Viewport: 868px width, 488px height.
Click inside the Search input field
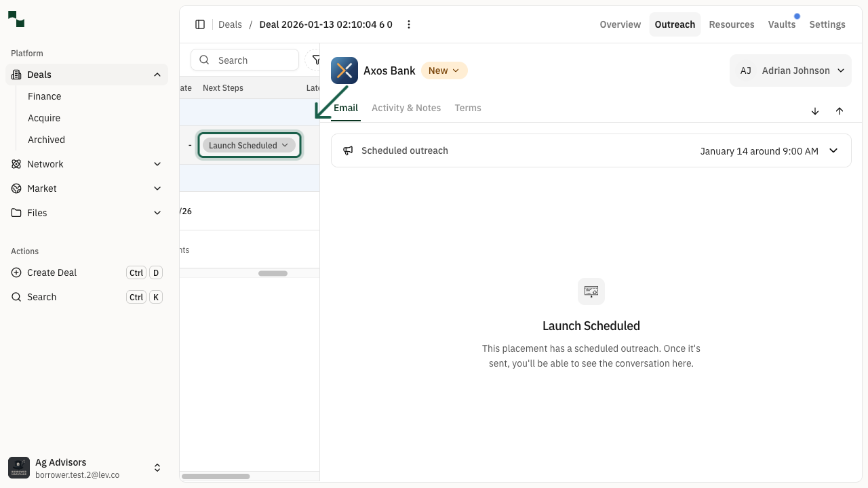click(251, 60)
